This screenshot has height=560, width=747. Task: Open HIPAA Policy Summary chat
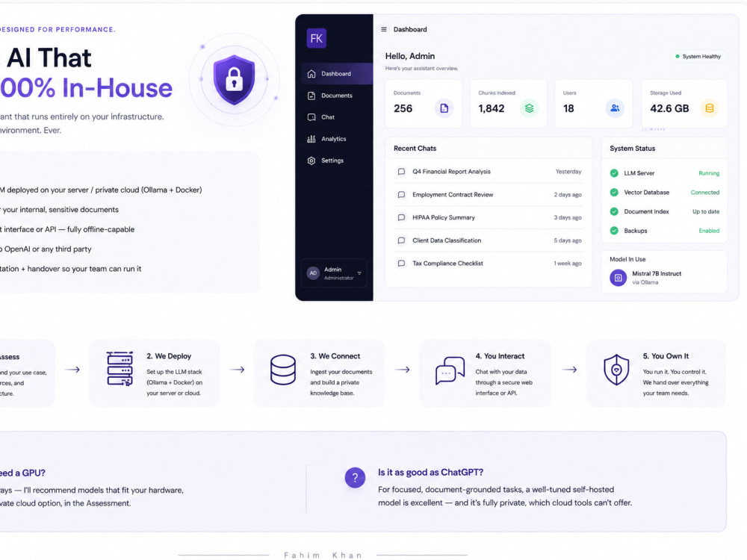pyautogui.click(x=489, y=217)
